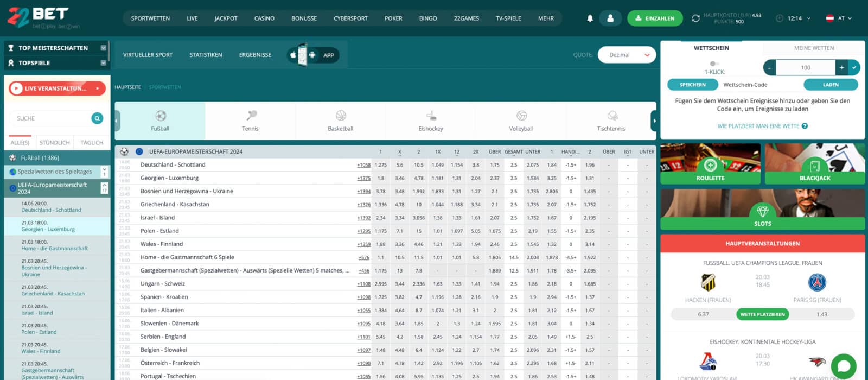Viewport: 868px width, 380px height.
Task: Collapse UEFA-Europameisterschaft 2024 in sidebar
Action: click(x=104, y=188)
